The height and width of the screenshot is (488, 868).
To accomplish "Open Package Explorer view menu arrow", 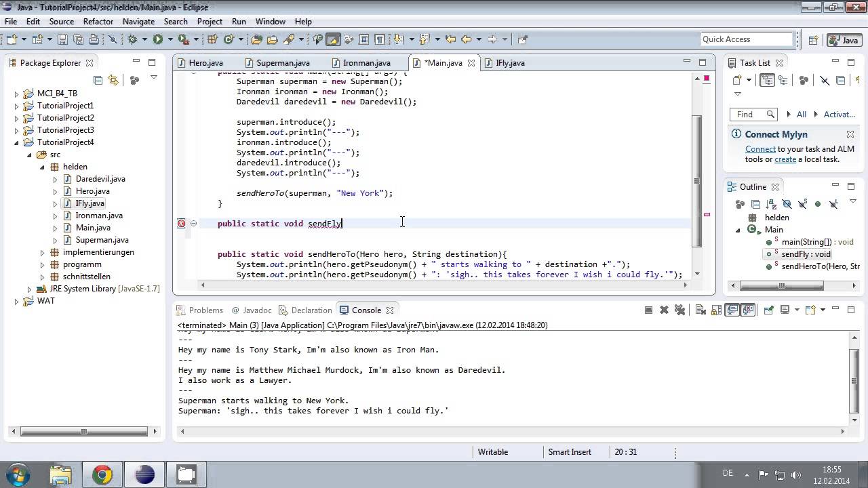I will [x=154, y=79].
